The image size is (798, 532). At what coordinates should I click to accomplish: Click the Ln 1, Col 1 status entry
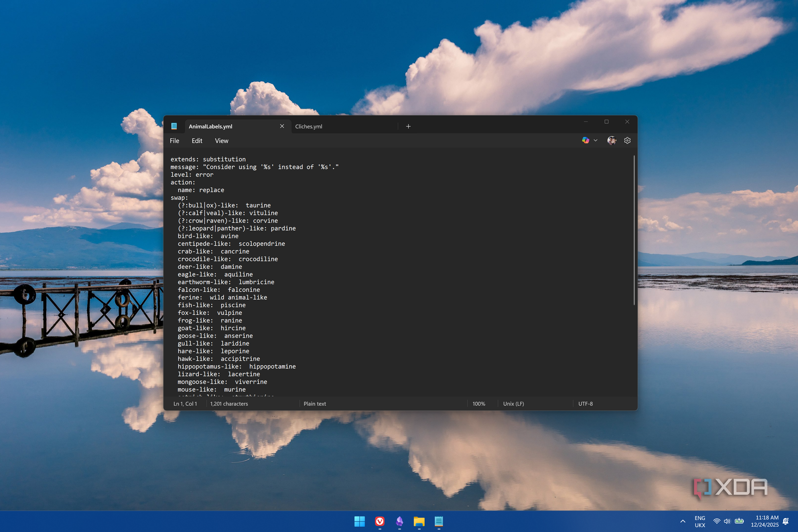[x=185, y=404]
